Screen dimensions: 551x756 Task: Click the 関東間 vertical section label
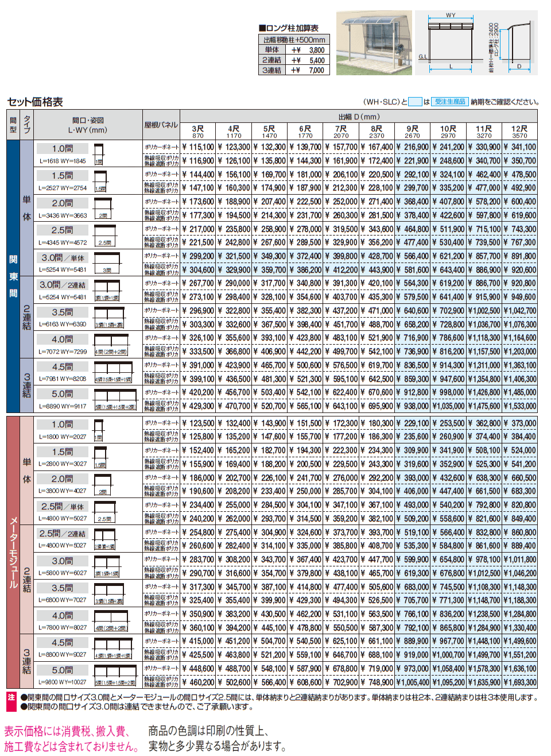point(13,276)
